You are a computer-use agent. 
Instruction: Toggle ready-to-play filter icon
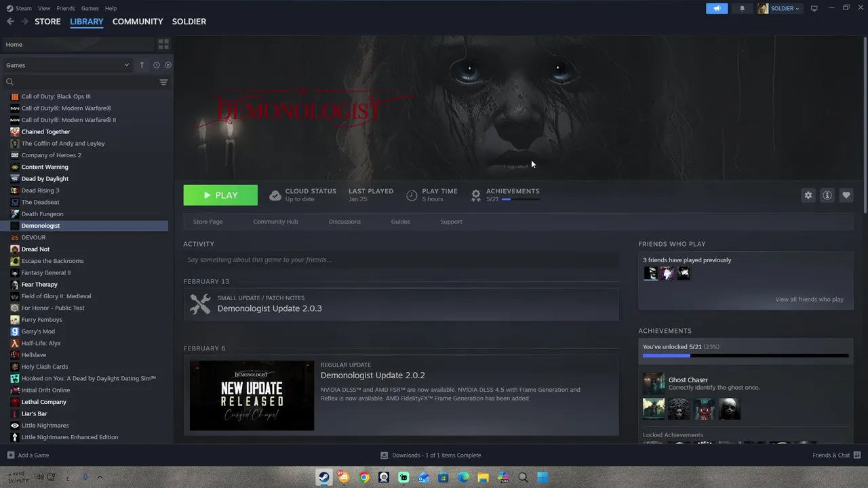(x=168, y=65)
